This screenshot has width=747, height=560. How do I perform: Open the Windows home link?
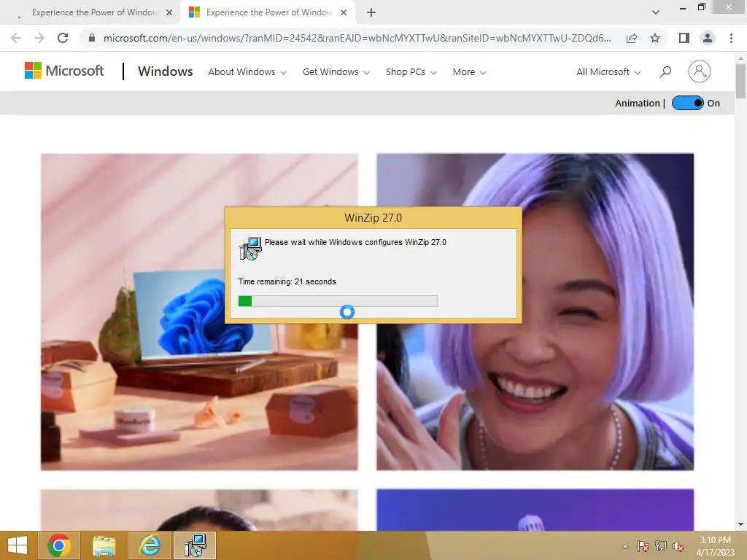pos(166,71)
